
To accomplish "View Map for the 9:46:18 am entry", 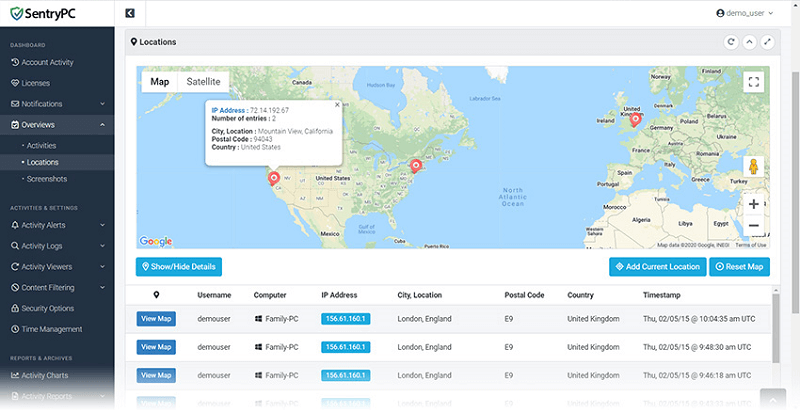I will [x=156, y=375].
